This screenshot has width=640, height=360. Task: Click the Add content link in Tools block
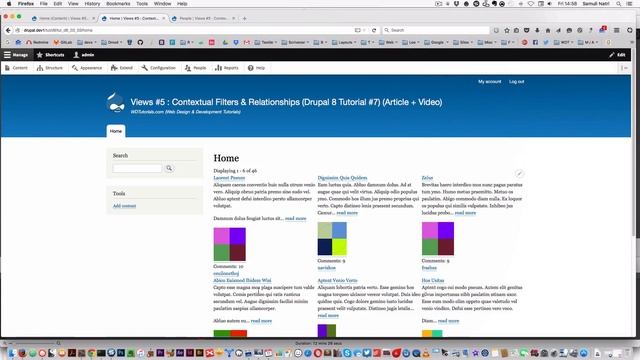[124, 206]
